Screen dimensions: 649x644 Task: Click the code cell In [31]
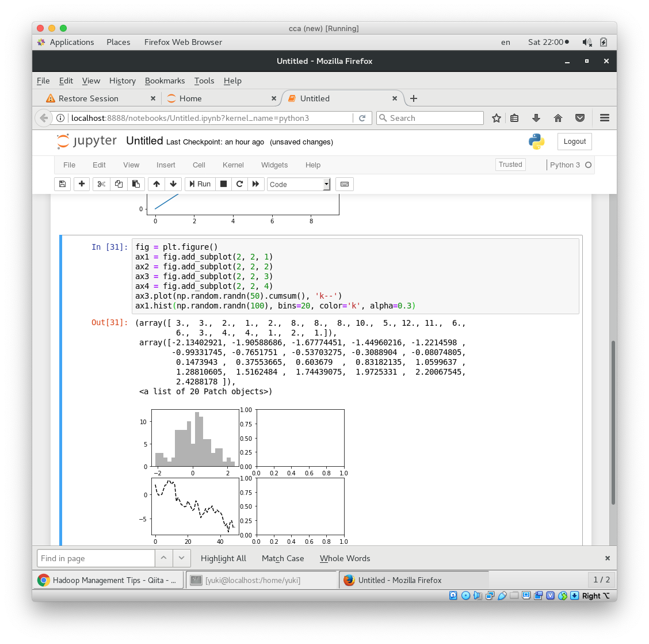coord(355,276)
